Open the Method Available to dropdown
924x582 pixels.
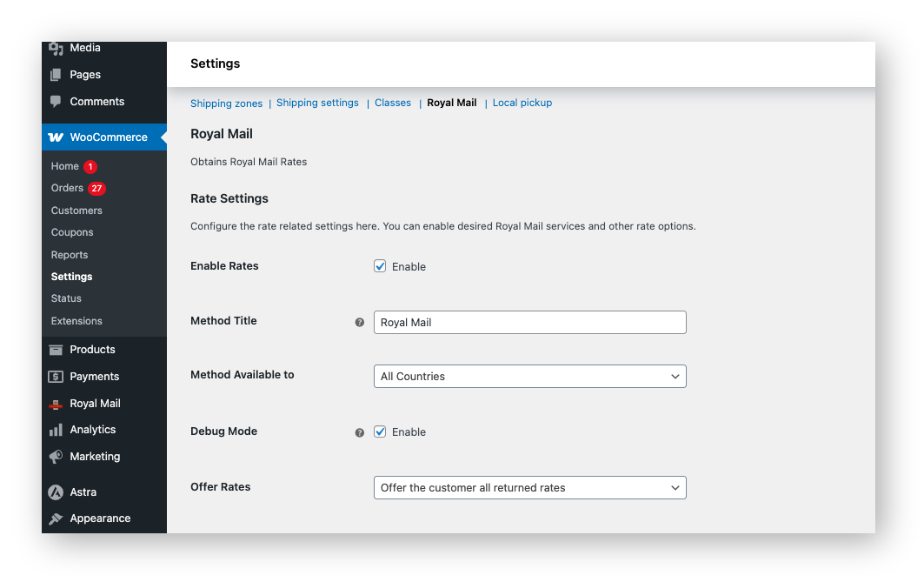pos(529,377)
